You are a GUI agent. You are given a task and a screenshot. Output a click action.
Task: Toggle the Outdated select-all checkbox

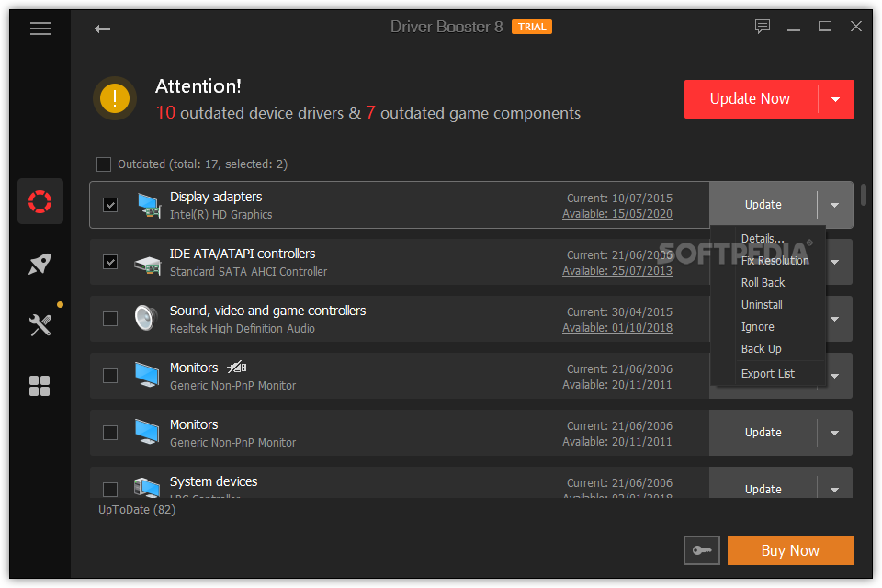pyautogui.click(x=104, y=164)
